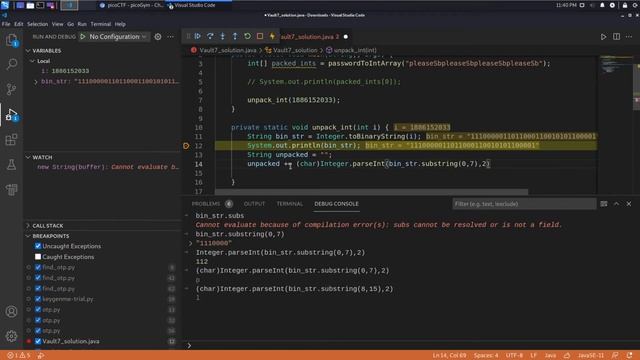The height and width of the screenshot is (360, 640).
Task: Click the errors and warnings status indicator
Action: [x=19, y=356]
